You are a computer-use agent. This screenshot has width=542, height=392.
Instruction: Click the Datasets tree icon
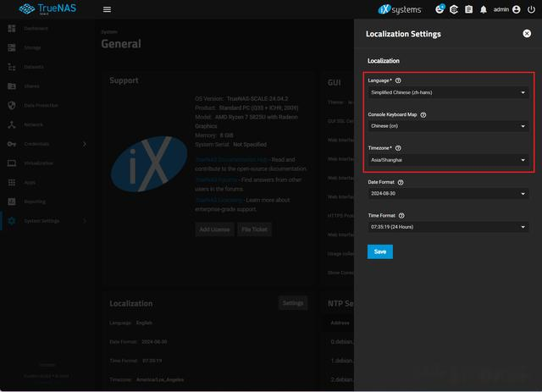point(12,67)
